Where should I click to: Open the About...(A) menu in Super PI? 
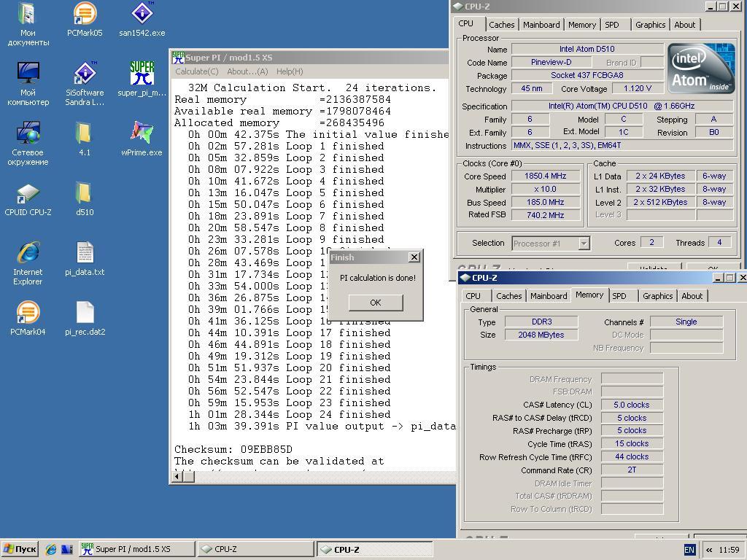(247, 71)
